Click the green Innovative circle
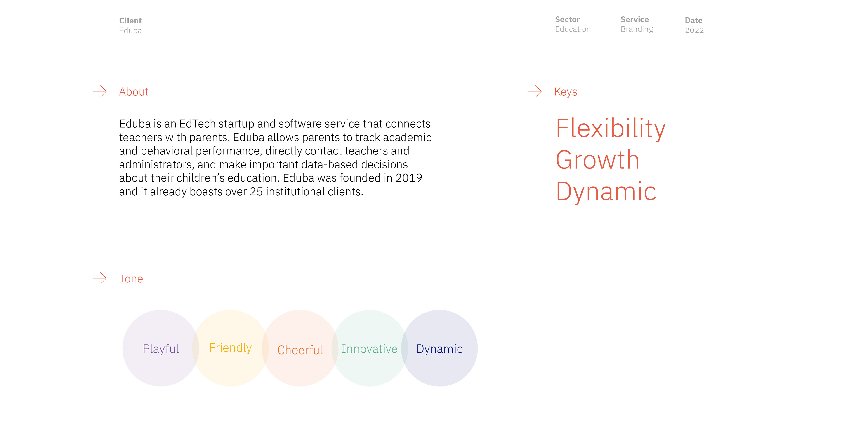 (x=370, y=349)
